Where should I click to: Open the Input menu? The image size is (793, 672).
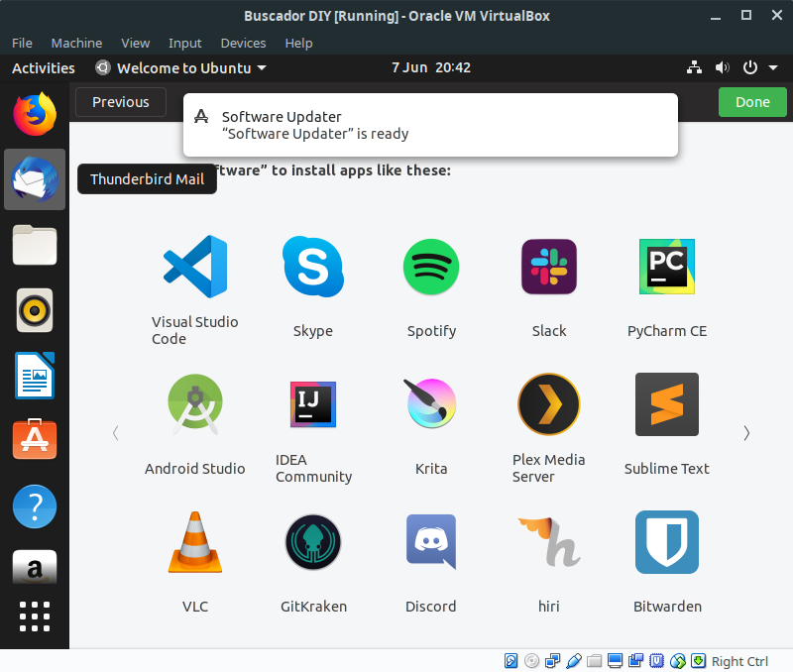point(184,43)
